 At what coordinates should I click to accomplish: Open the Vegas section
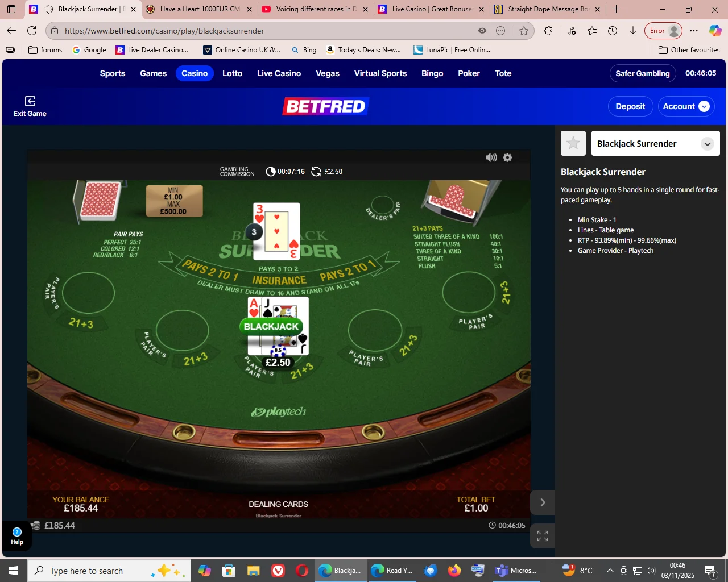click(328, 73)
